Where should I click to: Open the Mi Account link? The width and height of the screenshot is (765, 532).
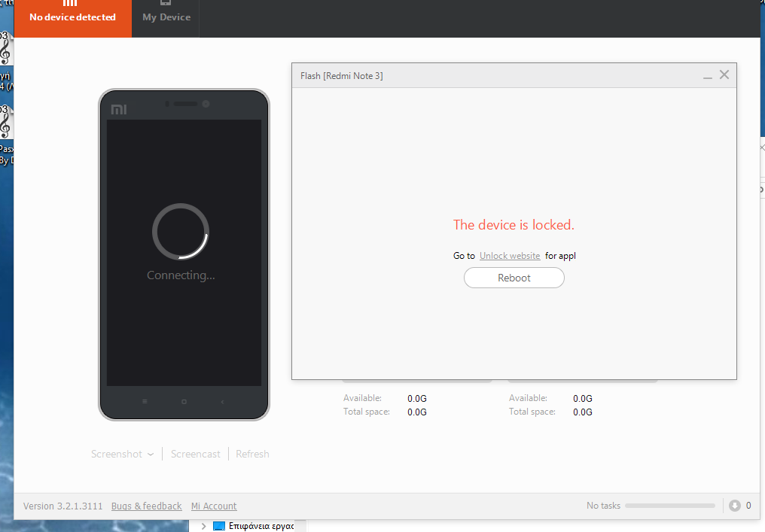coord(214,506)
